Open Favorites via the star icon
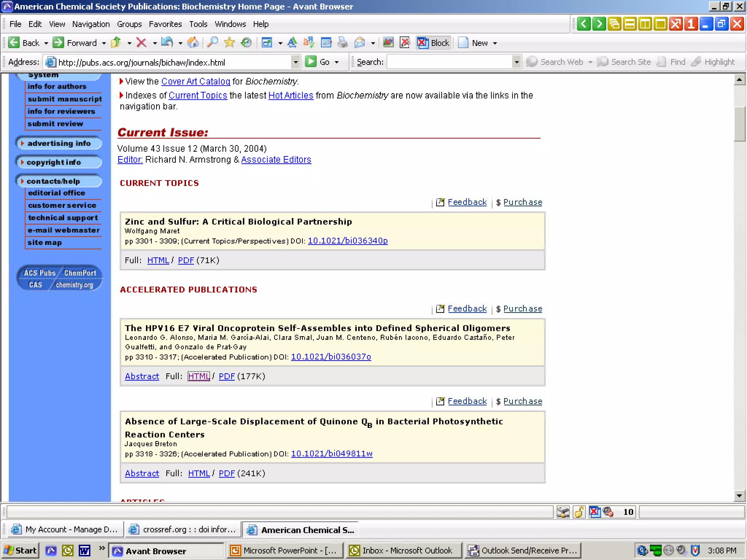Image resolution: width=747 pixels, height=560 pixels. click(x=229, y=43)
